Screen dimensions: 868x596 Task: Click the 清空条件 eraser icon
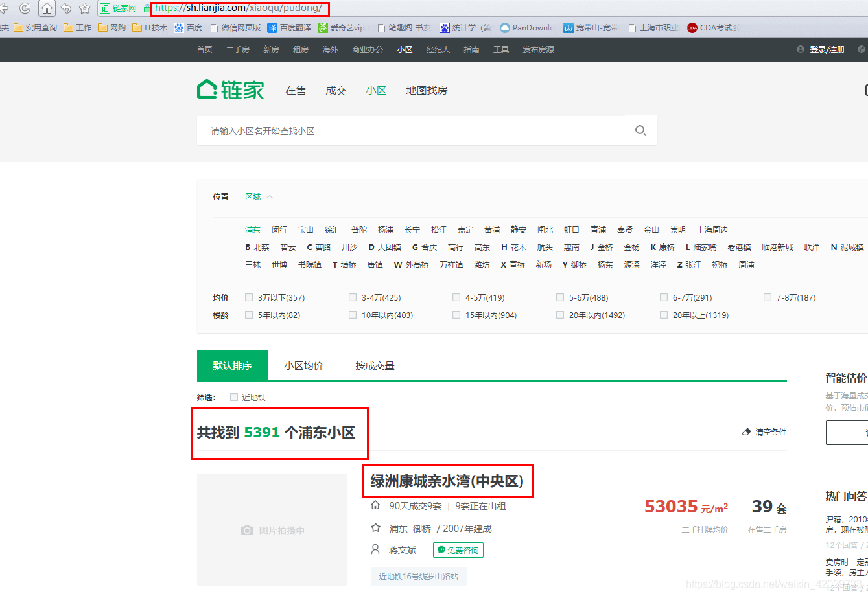(746, 432)
